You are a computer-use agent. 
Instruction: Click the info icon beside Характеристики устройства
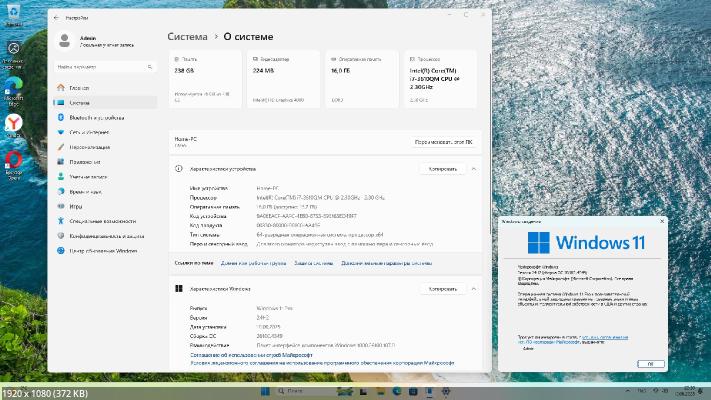(179, 169)
